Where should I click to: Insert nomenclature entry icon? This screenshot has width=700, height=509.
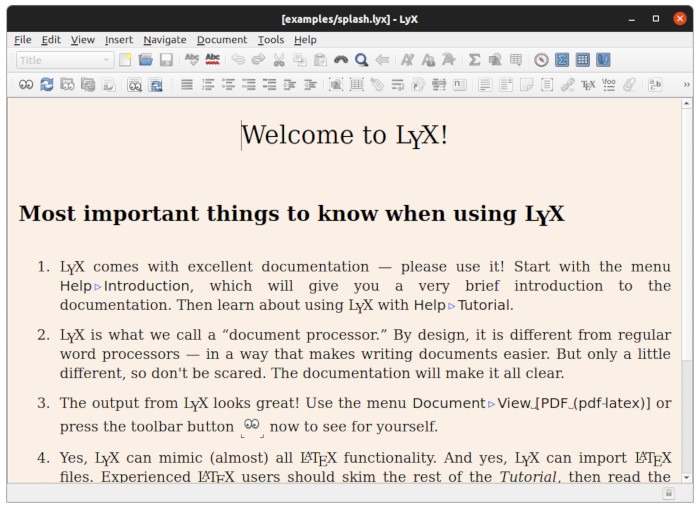coord(459,84)
